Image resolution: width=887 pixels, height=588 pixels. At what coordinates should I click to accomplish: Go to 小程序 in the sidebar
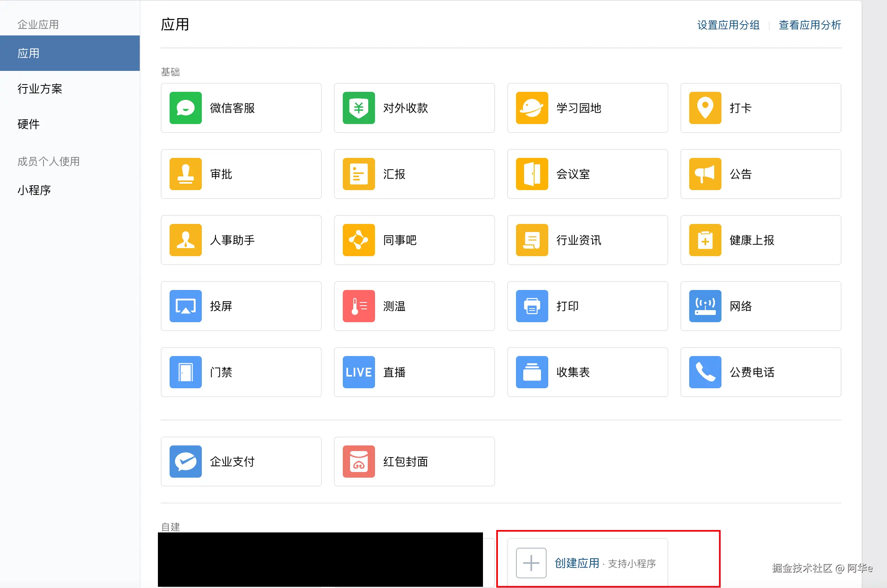(34, 190)
